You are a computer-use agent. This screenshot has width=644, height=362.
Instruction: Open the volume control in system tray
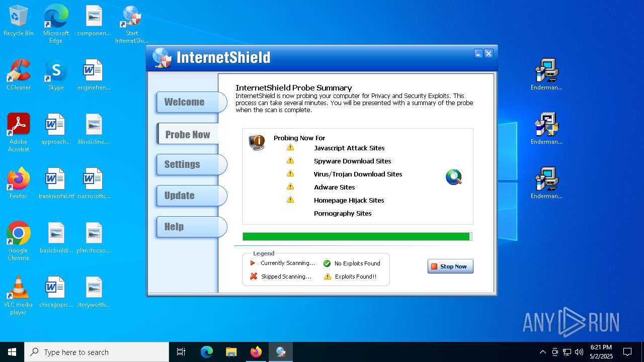[x=579, y=352]
